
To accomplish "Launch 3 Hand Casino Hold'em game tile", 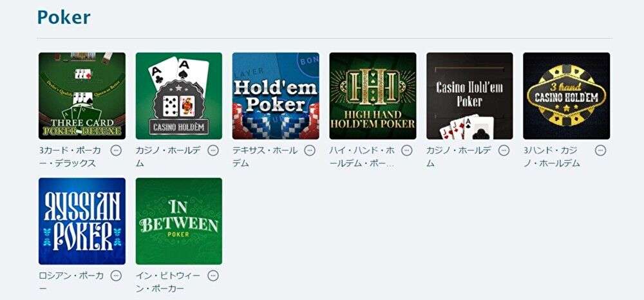I will [566, 96].
